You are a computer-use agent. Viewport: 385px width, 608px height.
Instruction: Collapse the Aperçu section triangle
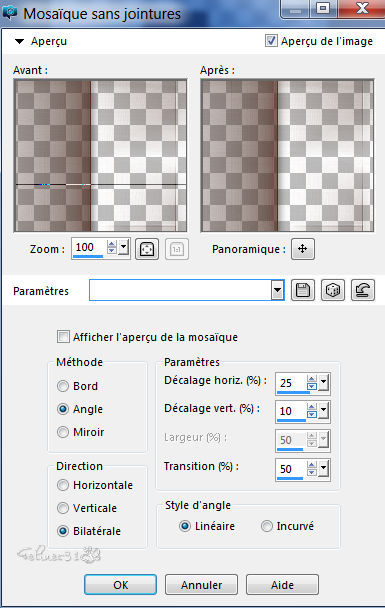coord(19,41)
